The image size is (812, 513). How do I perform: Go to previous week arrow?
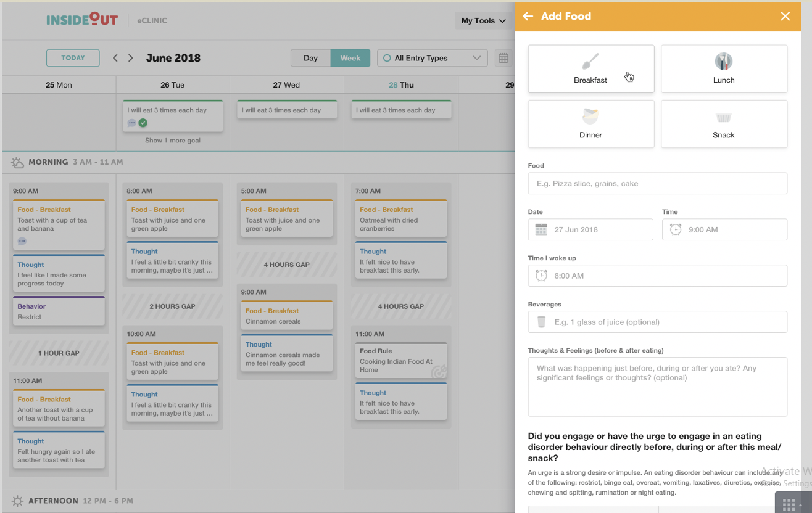[x=115, y=58]
